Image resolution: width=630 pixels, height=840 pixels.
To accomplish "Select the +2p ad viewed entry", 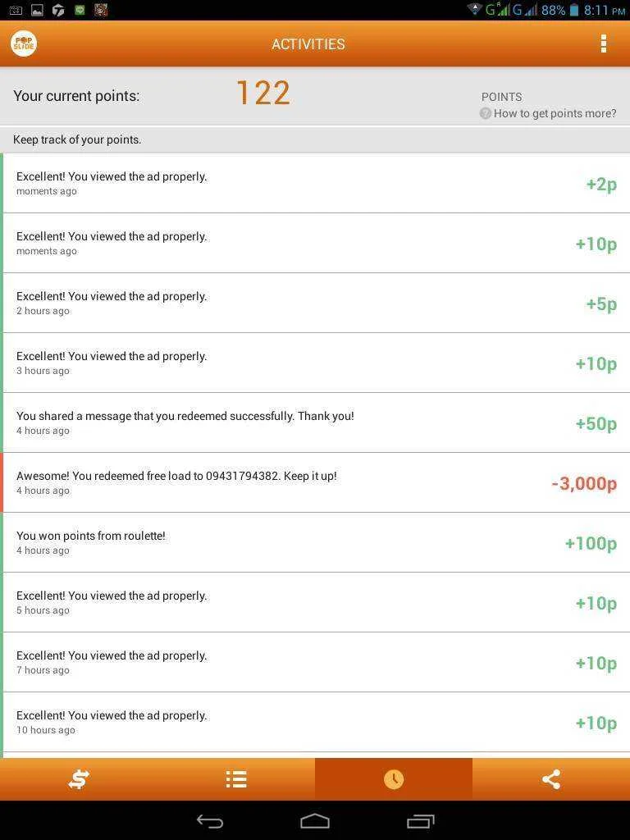I will (x=315, y=183).
